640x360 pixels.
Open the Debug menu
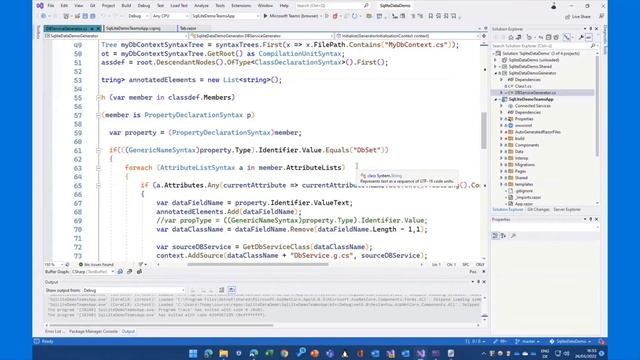144,6
